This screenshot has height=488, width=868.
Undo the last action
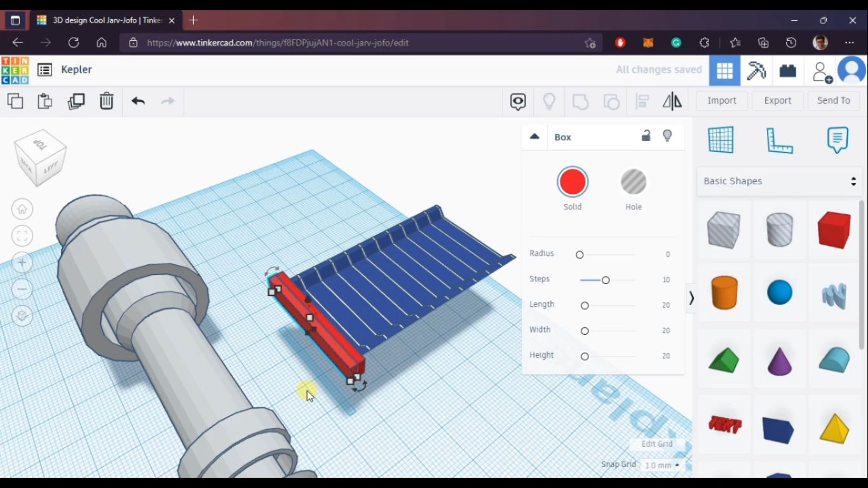[x=138, y=101]
